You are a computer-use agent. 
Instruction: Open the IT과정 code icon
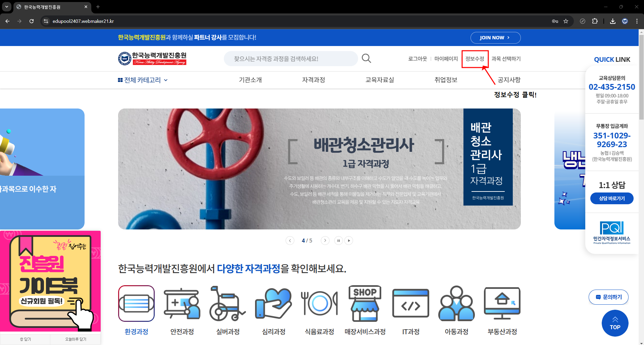pyautogui.click(x=411, y=304)
